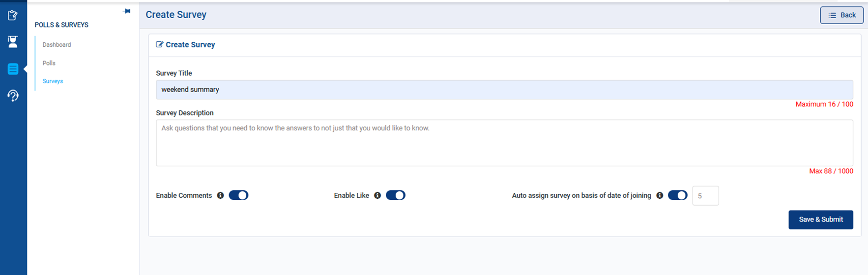This screenshot has width=868, height=275.
Task: Open Dashboard in Polls & Surveys menu
Action: pos(57,45)
